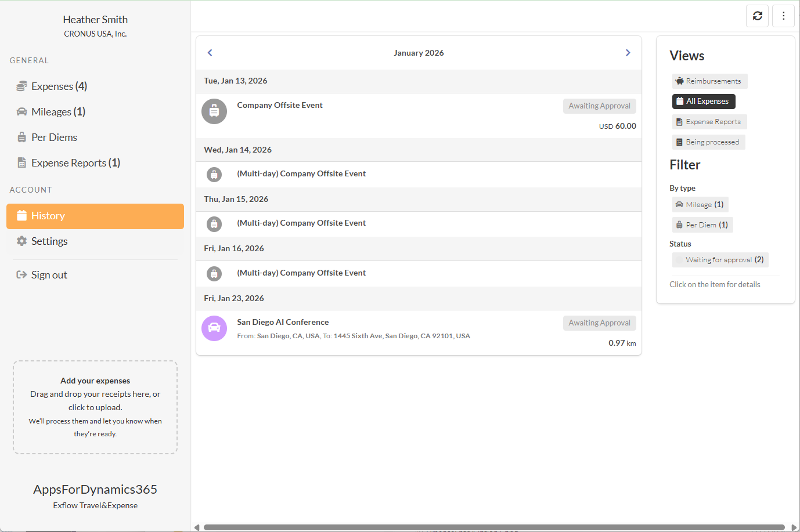Screen dimensions: 800x532
Task: Click the luggage icon for Company Offsite Event
Action: click(x=214, y=111)
